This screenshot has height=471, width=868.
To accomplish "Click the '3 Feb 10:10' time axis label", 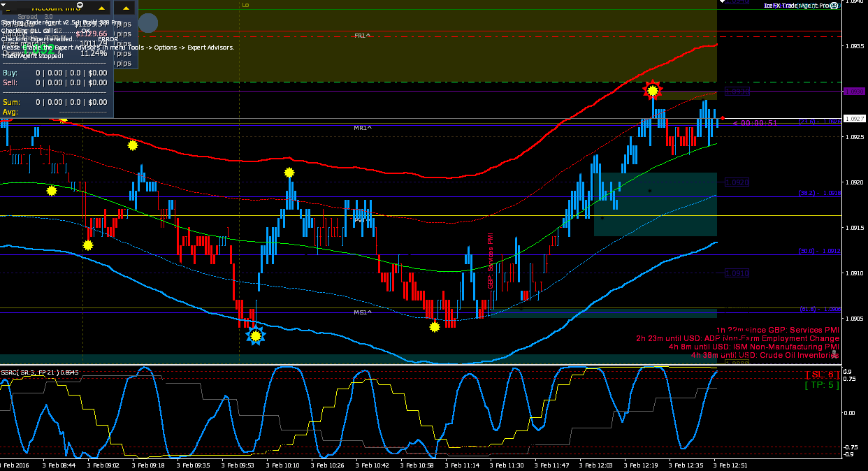I will click(282, 465).
